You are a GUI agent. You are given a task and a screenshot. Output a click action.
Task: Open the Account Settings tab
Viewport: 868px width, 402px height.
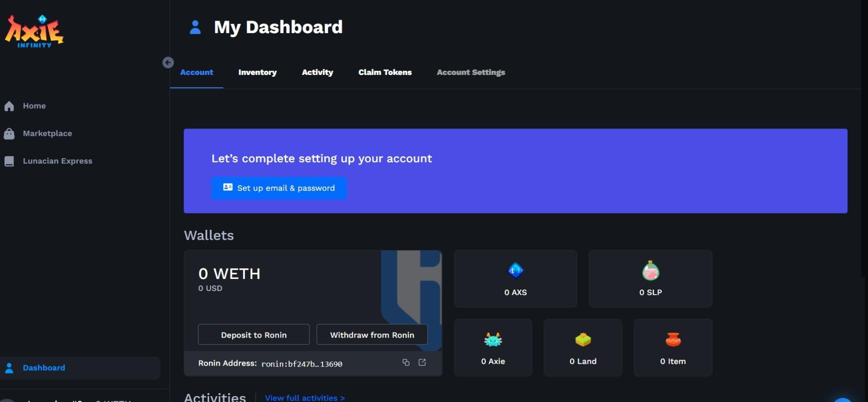click(x=471, y=72)
